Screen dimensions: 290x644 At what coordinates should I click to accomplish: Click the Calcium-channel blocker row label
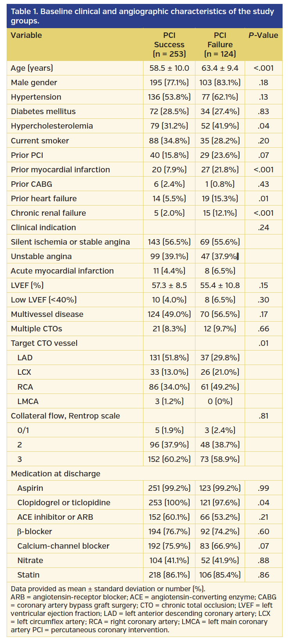(x=63, y=546)
